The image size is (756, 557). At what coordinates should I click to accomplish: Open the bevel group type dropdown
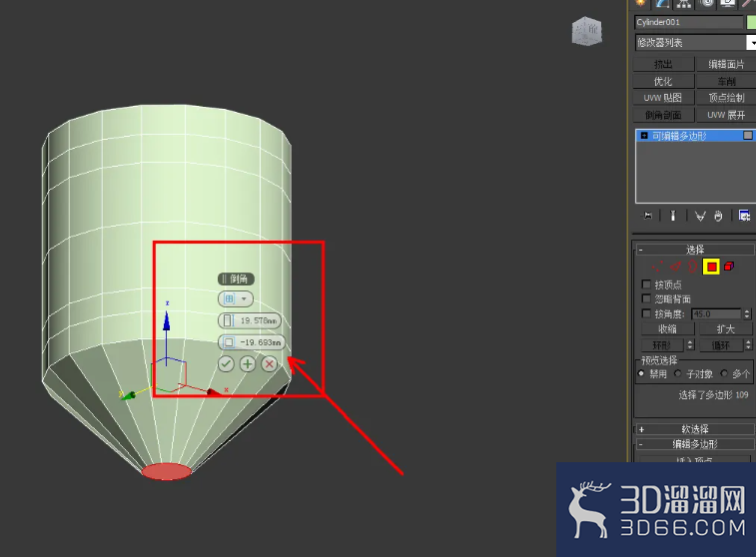coord(236,298)
